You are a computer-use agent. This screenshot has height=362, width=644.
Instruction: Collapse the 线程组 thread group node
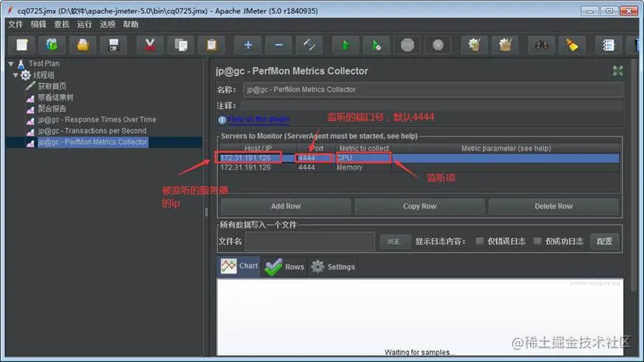coord(15,74)
